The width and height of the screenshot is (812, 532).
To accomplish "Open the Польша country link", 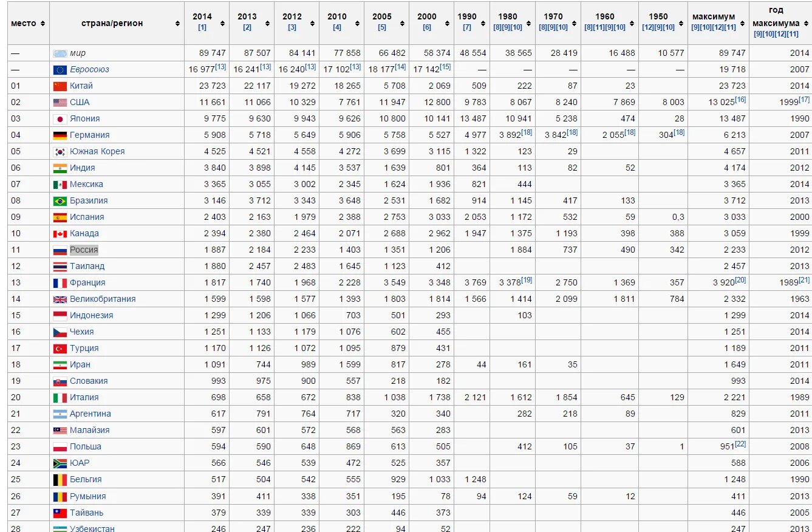I will [x=86, y=447].
